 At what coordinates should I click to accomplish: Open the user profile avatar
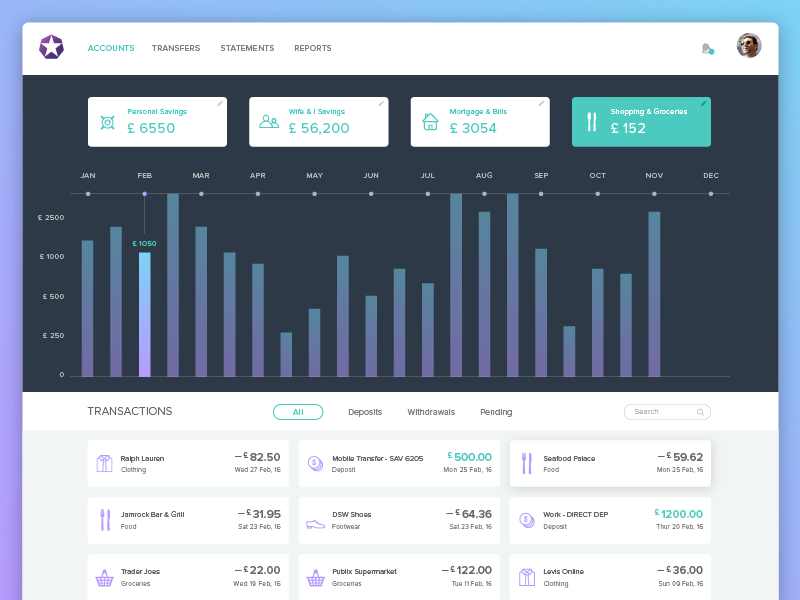click(x=749, y=46)
